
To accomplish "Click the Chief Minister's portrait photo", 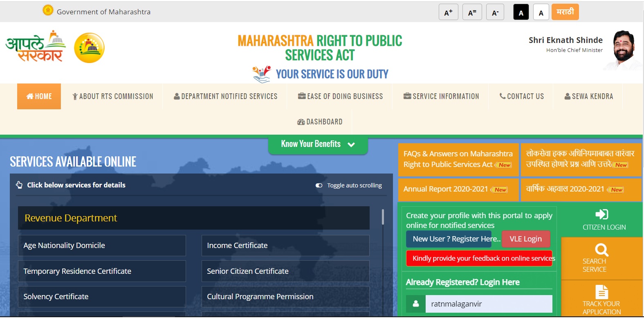I will [623, 50].
